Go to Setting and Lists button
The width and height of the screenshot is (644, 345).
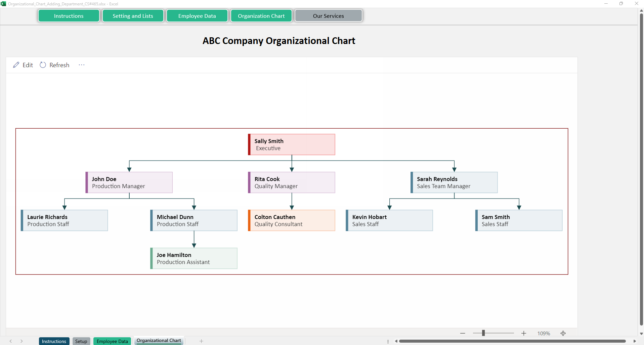click(133, 16)
